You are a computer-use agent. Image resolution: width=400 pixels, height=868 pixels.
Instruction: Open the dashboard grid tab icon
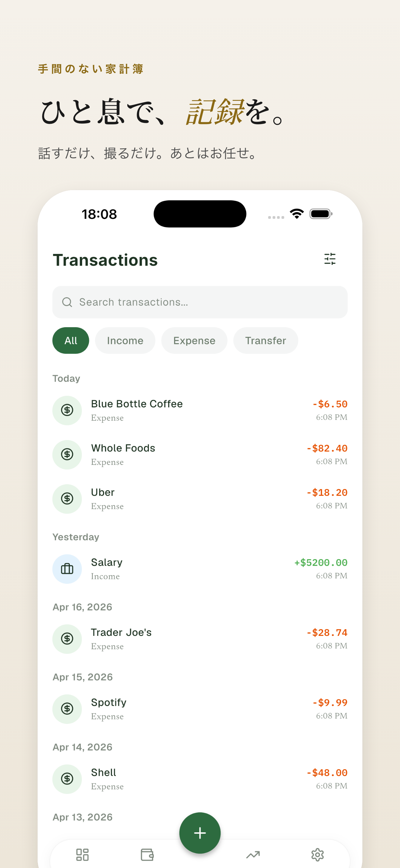click(x=82, y=854)
